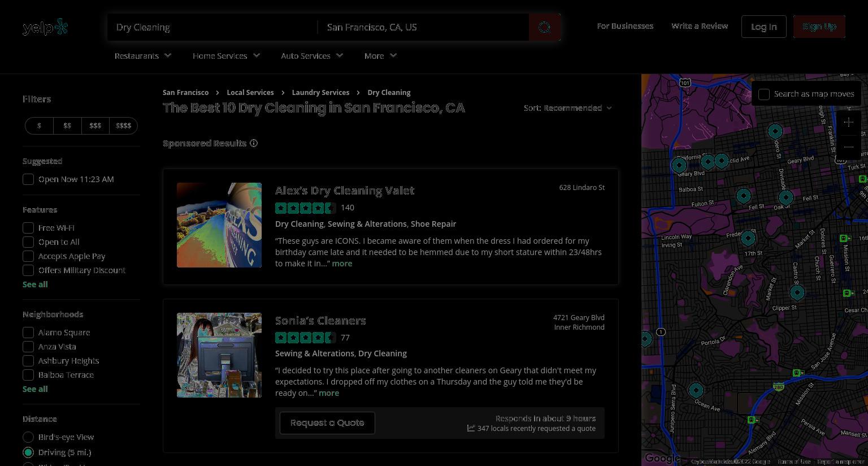868x466 pixels.
Task: Select the $$$$ price filter
Action: (123, 126)
